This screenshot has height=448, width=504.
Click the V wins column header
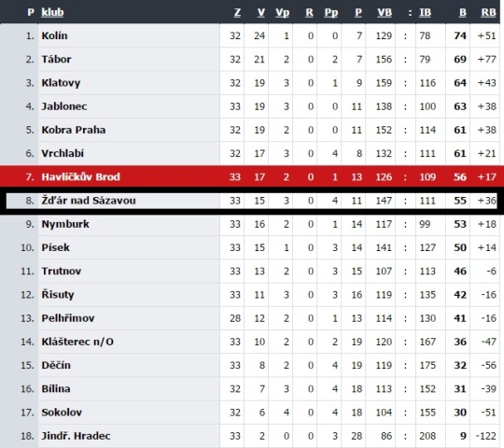(x=261, y=12)
